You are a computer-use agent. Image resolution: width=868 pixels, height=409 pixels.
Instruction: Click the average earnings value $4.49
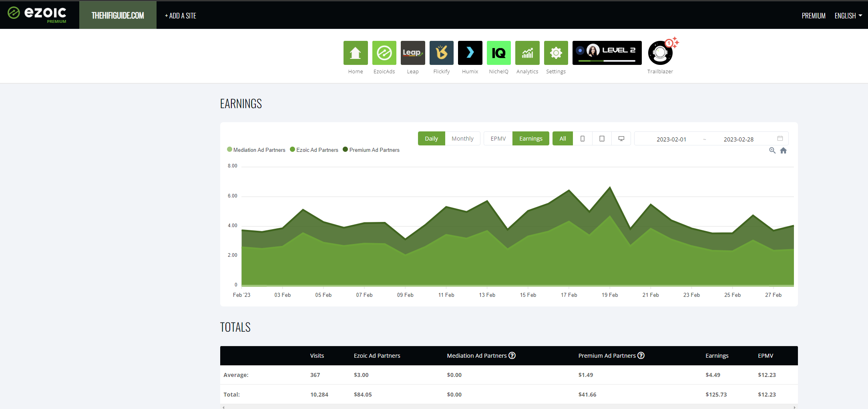pos(713,375)
